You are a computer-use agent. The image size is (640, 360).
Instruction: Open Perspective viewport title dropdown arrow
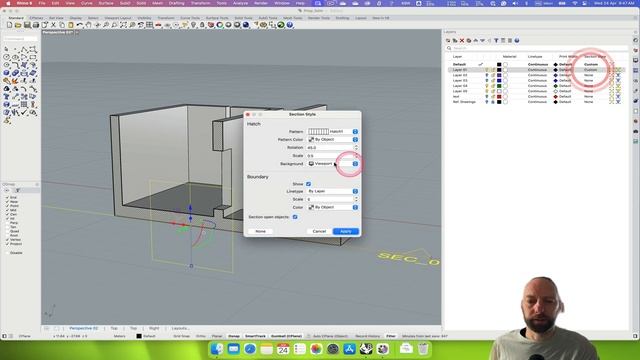click(77, 32)
